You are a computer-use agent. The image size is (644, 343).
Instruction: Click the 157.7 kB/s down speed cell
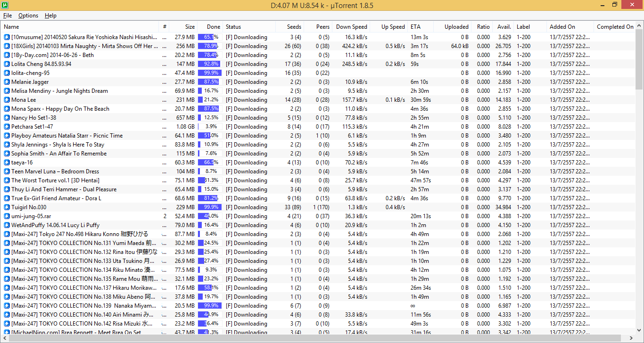(355, 100)
